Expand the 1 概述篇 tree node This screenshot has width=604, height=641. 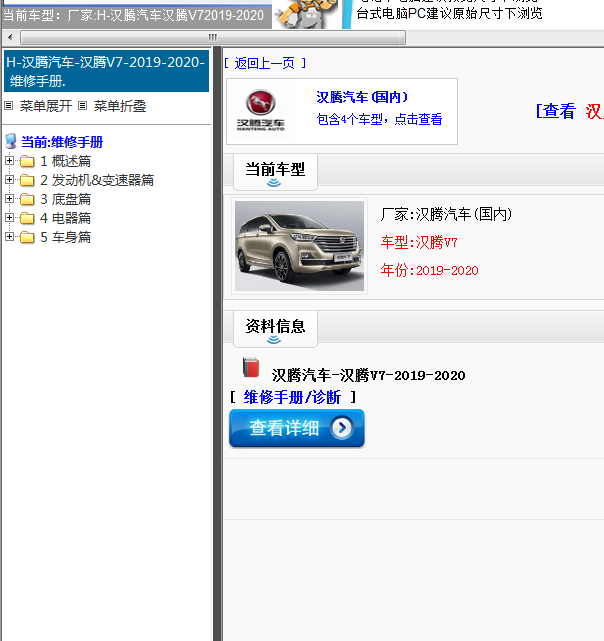[9, 161]
